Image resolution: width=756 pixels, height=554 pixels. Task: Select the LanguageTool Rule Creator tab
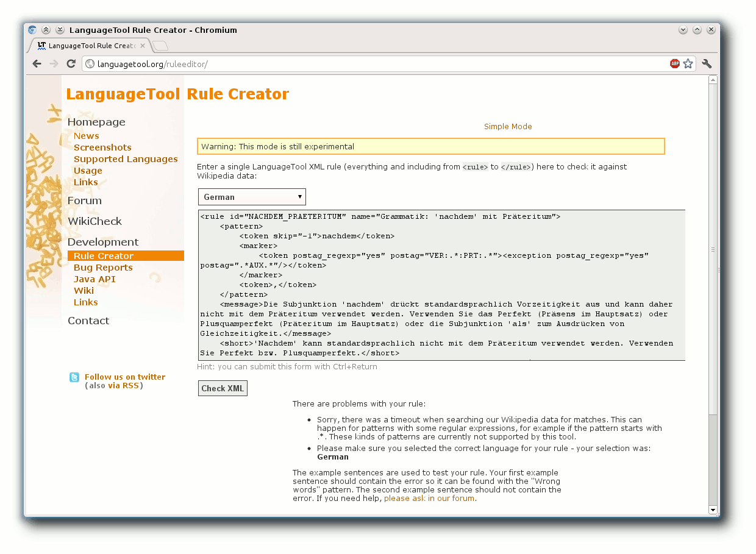pyautogui.click(x=90, y=46)
